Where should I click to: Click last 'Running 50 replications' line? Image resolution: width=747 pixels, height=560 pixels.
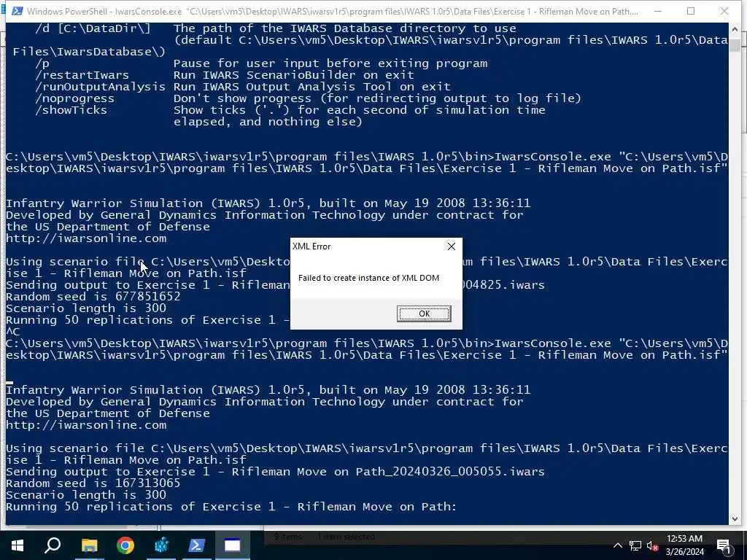231,507
